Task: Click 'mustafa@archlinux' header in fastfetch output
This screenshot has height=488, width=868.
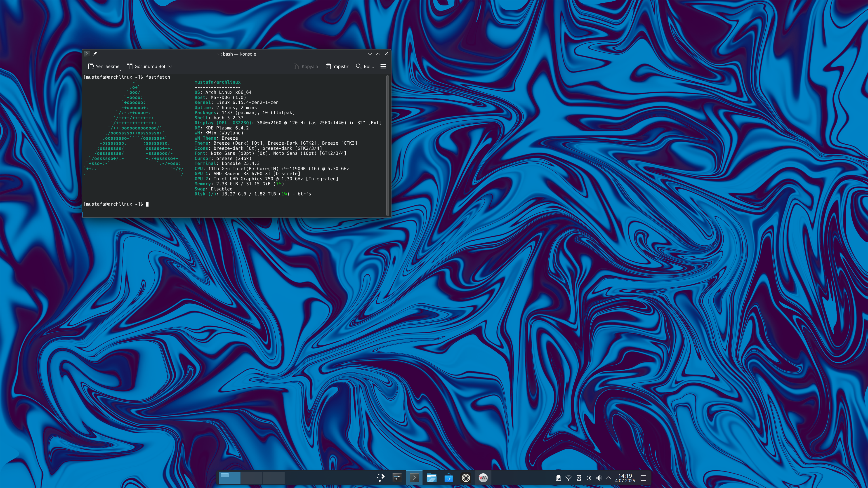Action: [217, 82]
